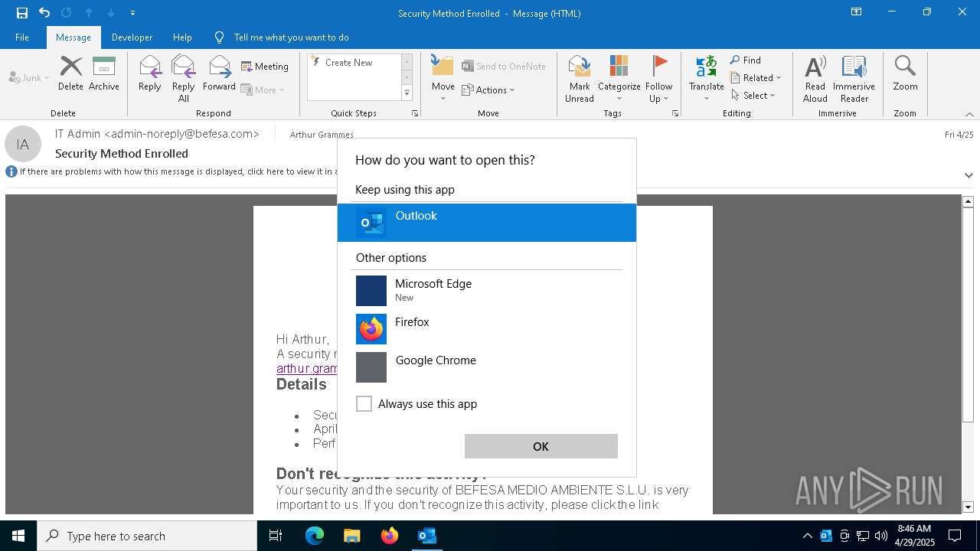Screen dimensions: 980x551
Task: Open the Categorize color menu
Action: 619,79
